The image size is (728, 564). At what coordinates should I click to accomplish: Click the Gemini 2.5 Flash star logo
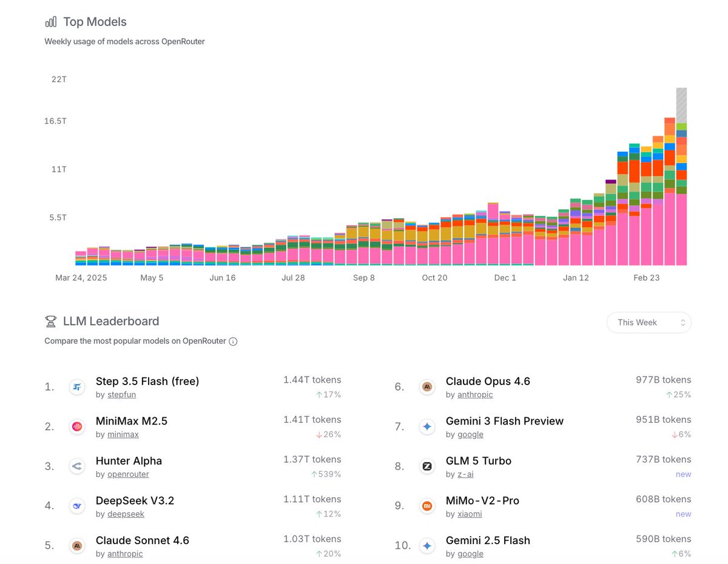pos(427,546)
